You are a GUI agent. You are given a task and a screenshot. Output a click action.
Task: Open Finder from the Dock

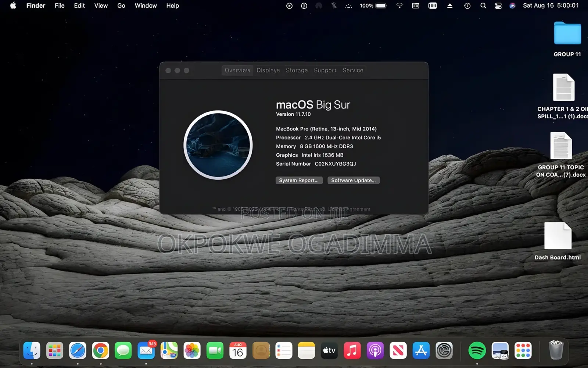coord(32,350)
